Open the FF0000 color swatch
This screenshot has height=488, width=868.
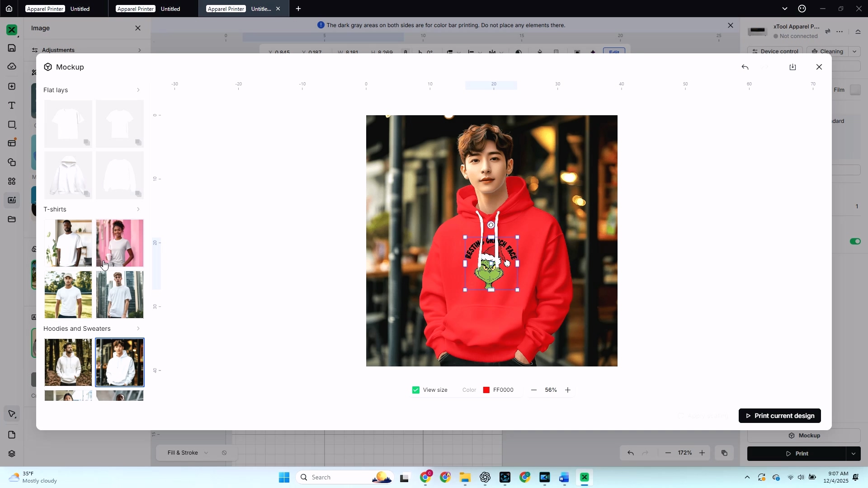(x=486, y=390)
